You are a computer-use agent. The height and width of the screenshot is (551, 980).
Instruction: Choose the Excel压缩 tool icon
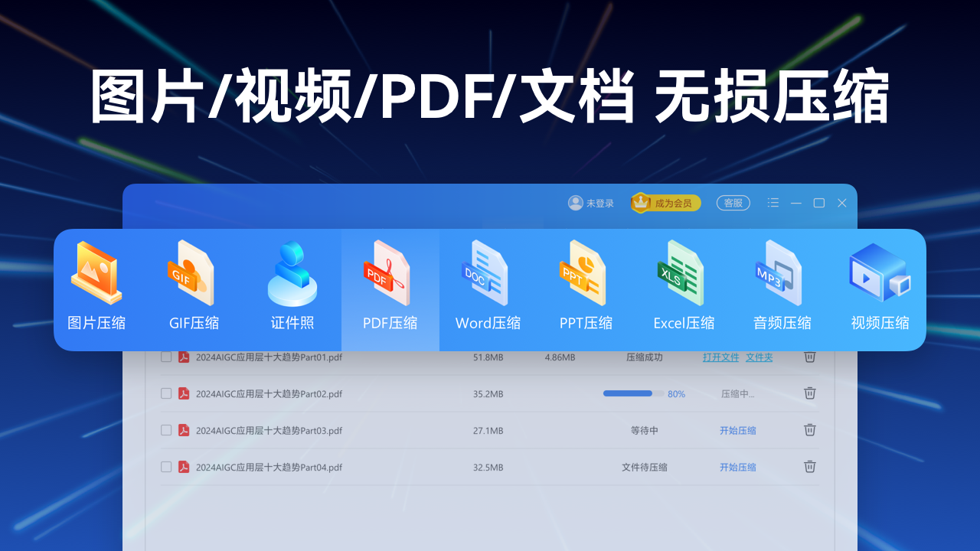pos(684,289)
